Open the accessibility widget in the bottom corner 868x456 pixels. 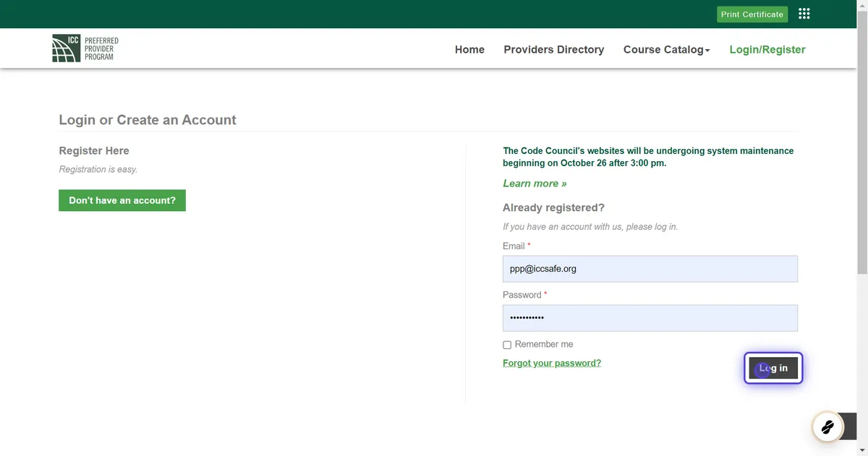click(x=826, y=426)
